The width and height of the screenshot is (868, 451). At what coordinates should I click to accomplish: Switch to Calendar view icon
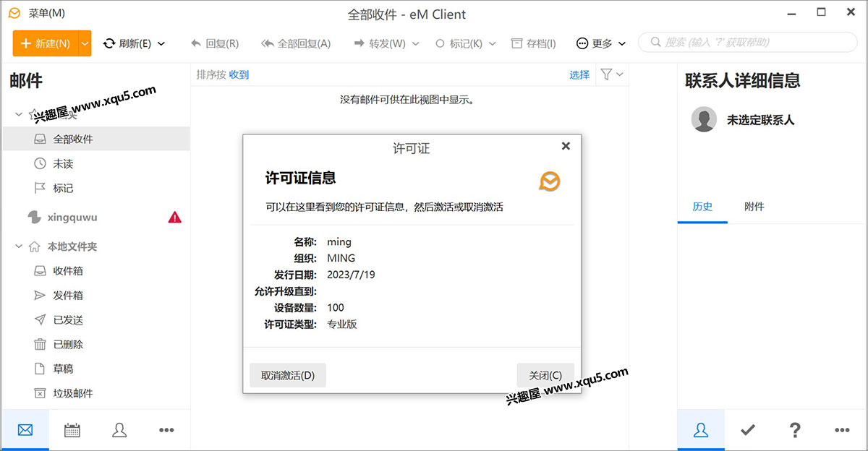pos(72,430)
